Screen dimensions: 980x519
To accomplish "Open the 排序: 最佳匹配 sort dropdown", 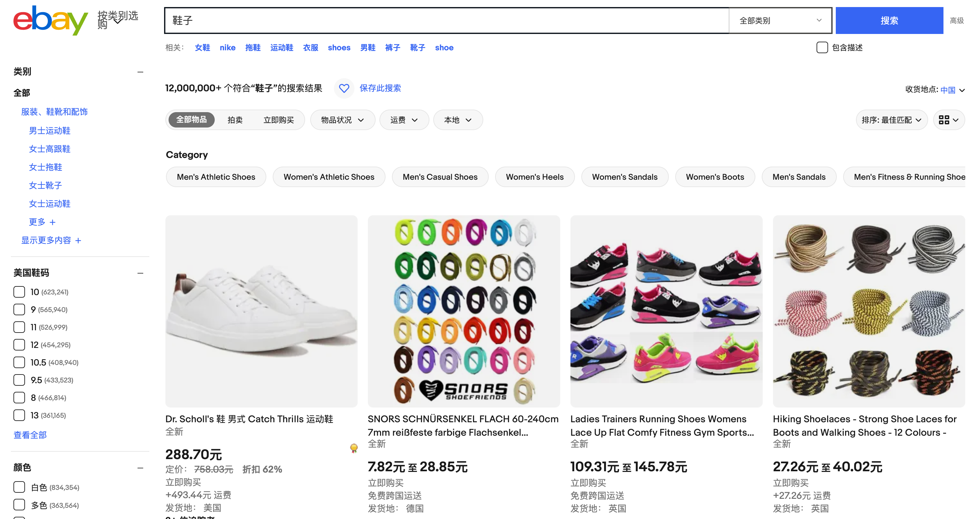I will pyautogui.click(x=891, y=120).
